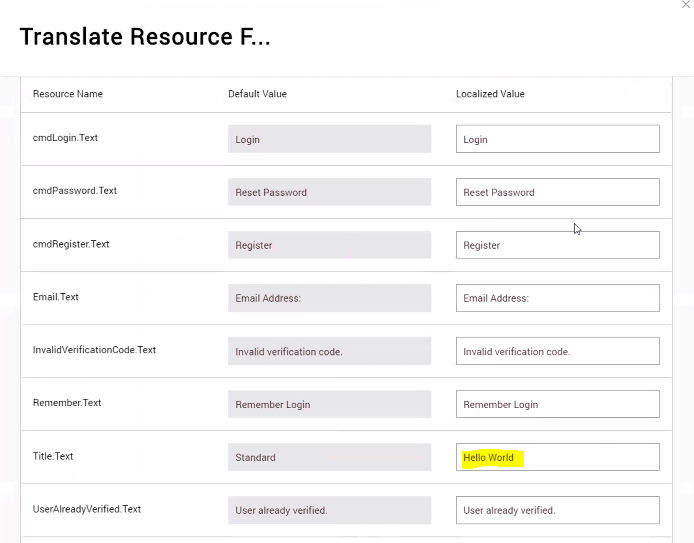Click the default value Standard field
The height and width of the screenshot is (543, 694).
click(329, 457)
